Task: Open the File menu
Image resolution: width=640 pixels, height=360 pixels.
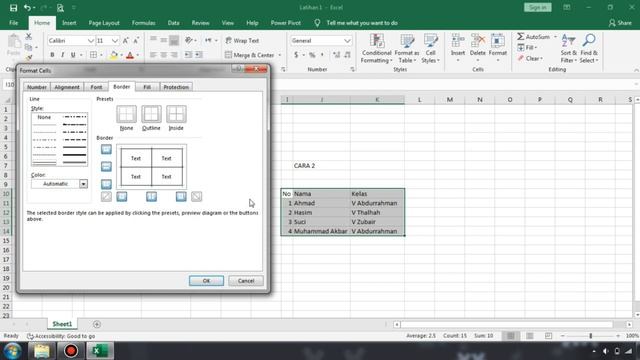Action: 13,23
